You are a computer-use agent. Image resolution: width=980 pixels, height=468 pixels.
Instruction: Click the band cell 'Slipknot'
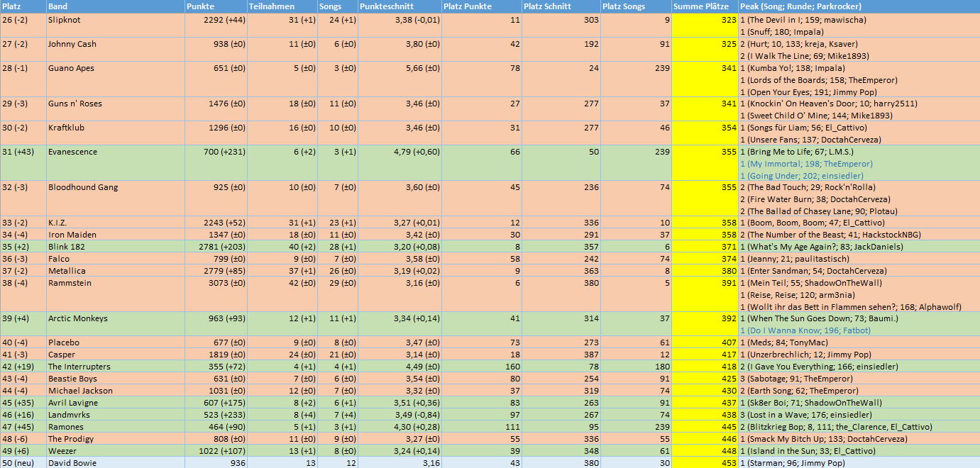pos(115,26)
